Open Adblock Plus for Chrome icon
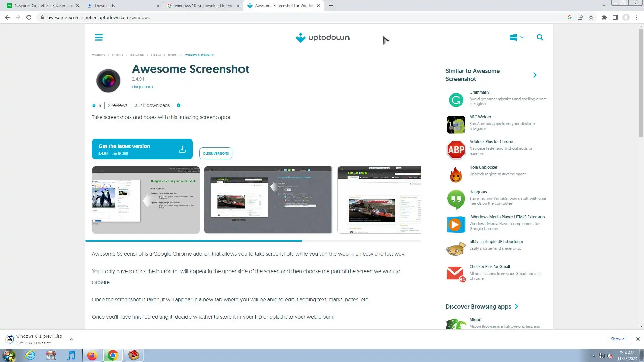 pos(456,149)
